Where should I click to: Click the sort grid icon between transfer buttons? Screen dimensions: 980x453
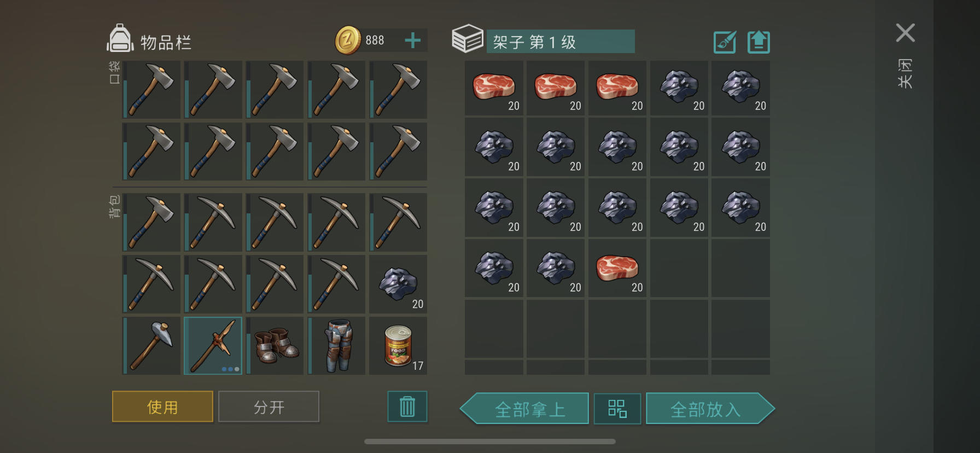pos(617,409)
